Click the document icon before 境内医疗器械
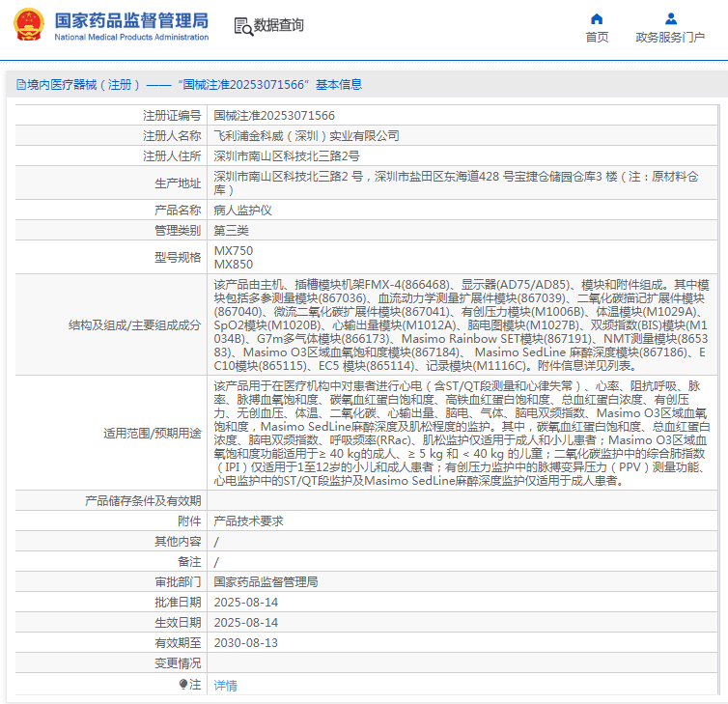 point(21,85)
